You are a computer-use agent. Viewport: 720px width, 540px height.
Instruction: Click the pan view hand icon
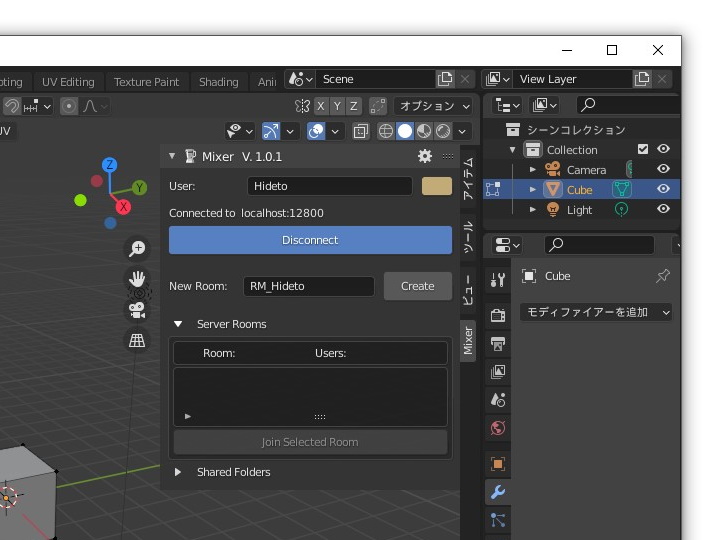(x=137, y=278)
